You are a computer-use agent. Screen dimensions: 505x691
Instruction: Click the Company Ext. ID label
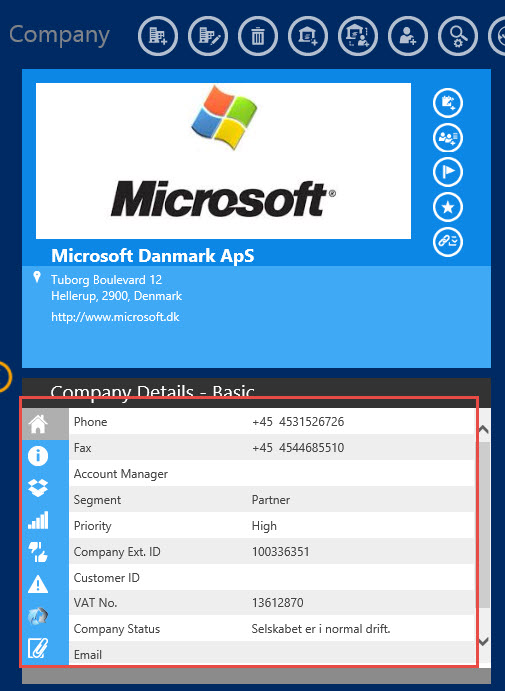(x=117, y=552)
